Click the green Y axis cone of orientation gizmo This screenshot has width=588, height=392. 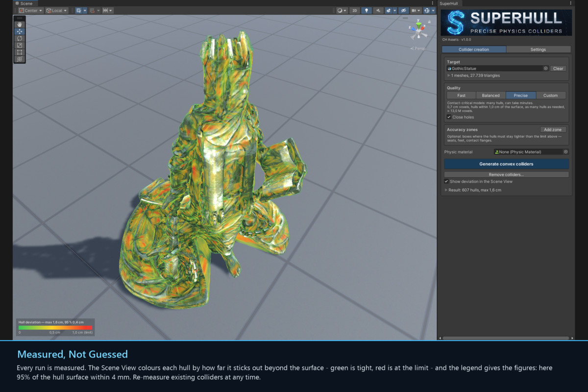click(x=418, y=25)
